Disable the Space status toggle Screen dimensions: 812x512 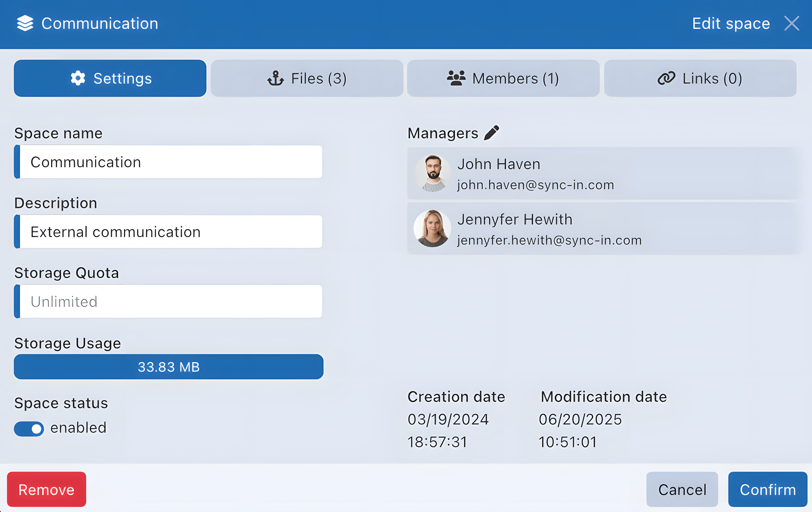pos(29,429)
